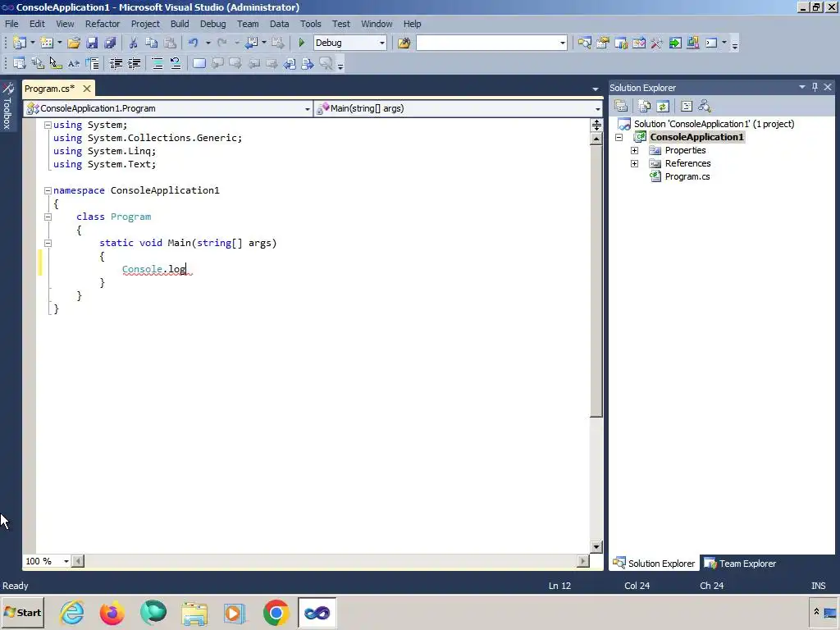This screenshot has width=840, height=630.
Task: Open the Extension Manager toolbar icon
Action: coord(693,43)
